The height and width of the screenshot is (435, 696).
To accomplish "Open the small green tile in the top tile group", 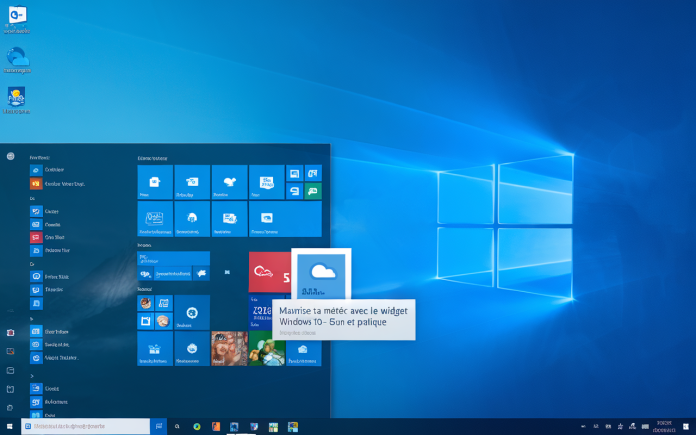I will click(x=313, y=191).
